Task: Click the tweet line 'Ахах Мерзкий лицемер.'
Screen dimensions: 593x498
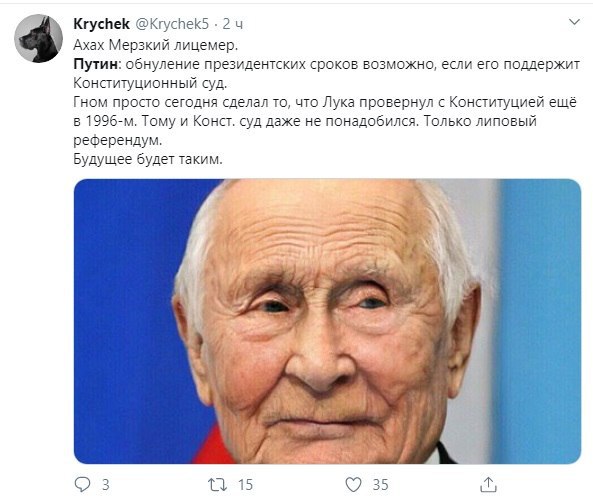Action: pos(155,45)
